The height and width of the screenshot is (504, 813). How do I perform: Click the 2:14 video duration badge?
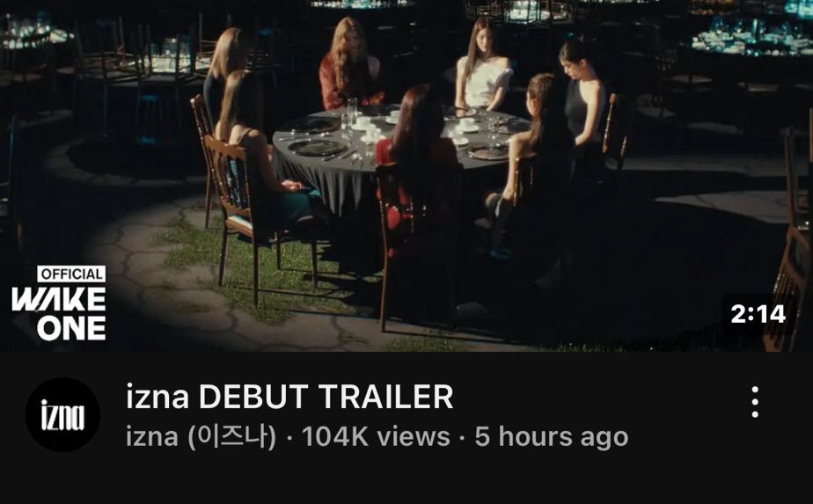click(758, 314)
